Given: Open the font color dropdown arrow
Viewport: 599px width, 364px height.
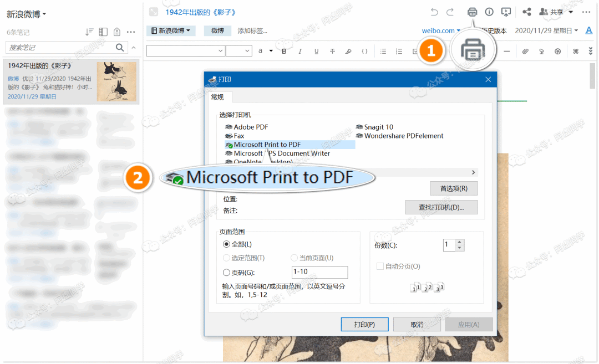Looking at the screenshot, I should click(x=271, y=51).
